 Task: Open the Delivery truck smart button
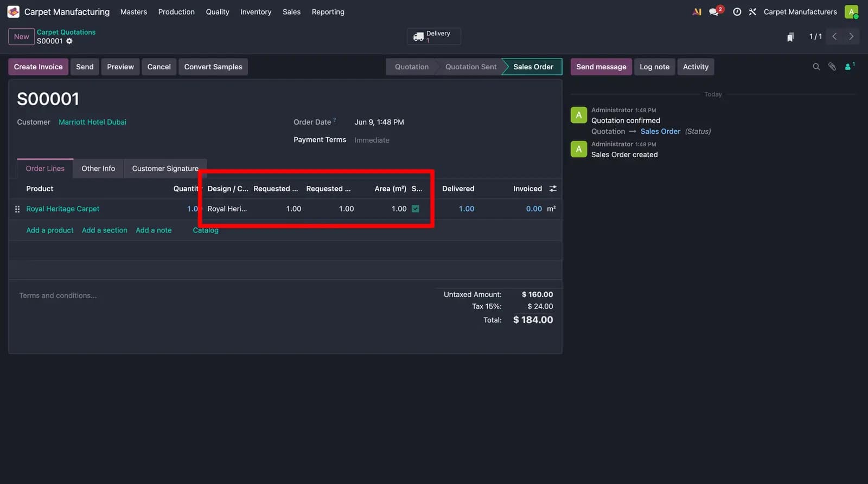(x=434, y=36)
